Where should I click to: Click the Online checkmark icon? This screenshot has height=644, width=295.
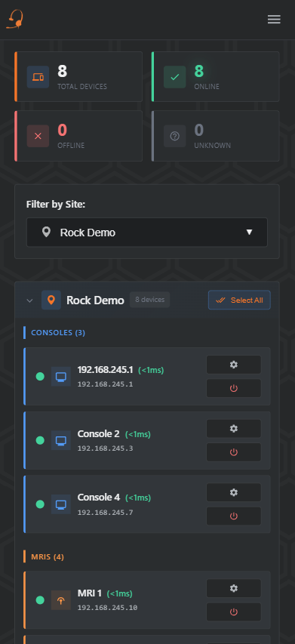tap(175, 77)
